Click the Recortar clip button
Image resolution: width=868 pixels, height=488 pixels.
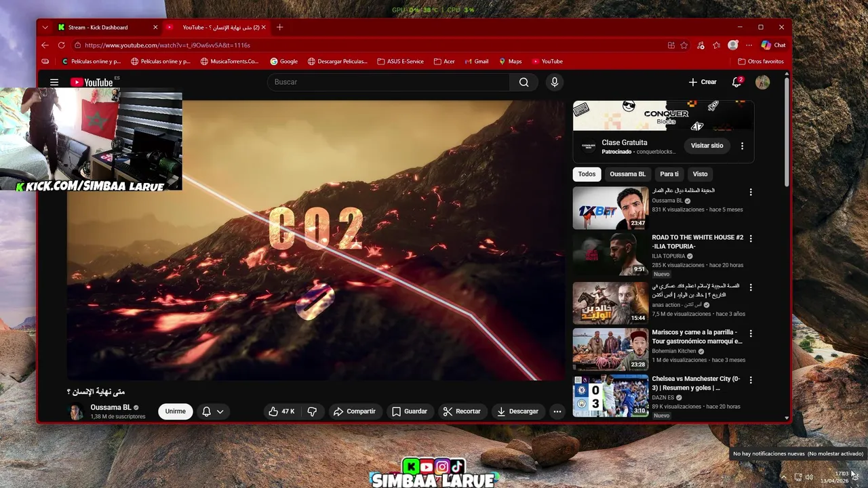click(x=462, y=411)
